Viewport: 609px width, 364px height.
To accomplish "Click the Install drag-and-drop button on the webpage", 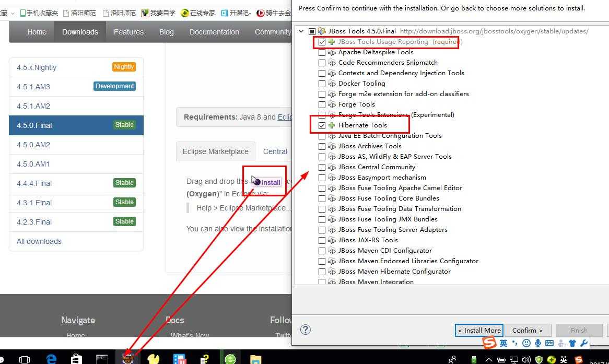I will pos(267,182).
